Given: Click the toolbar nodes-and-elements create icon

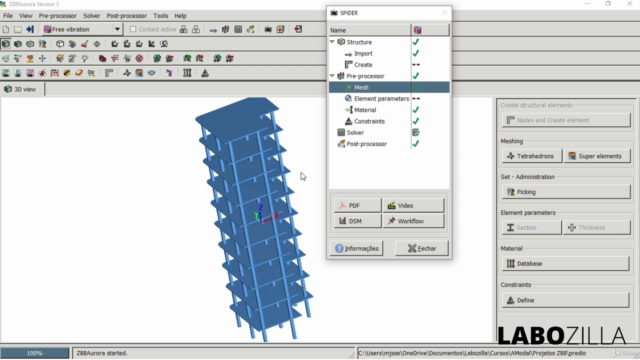Looking at the screenshot, I should click(x=109, y=73).
